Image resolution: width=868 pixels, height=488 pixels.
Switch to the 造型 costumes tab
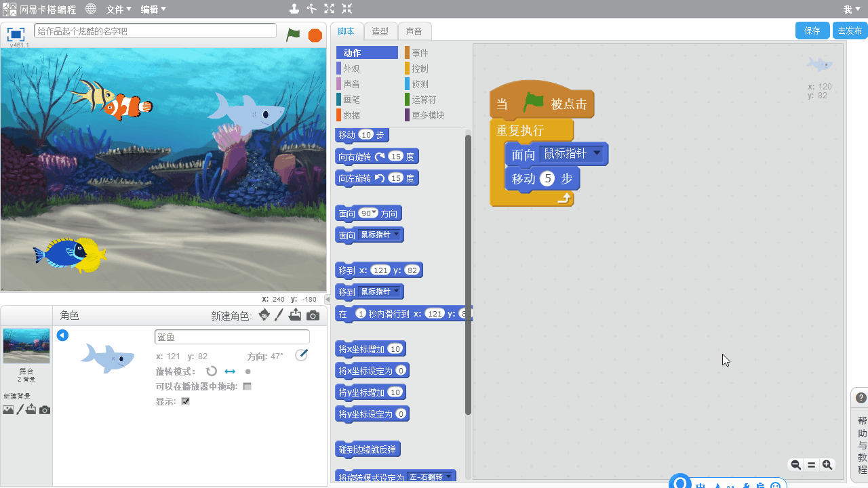point(380,31)
